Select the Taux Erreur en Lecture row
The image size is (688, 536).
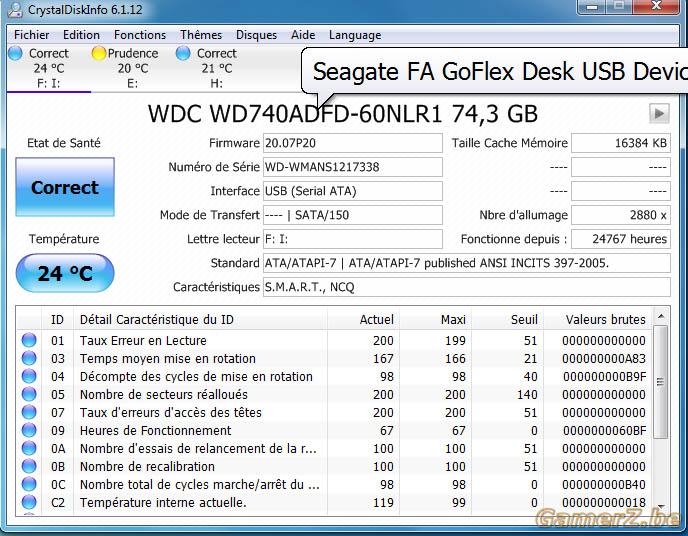click(334, 340)
